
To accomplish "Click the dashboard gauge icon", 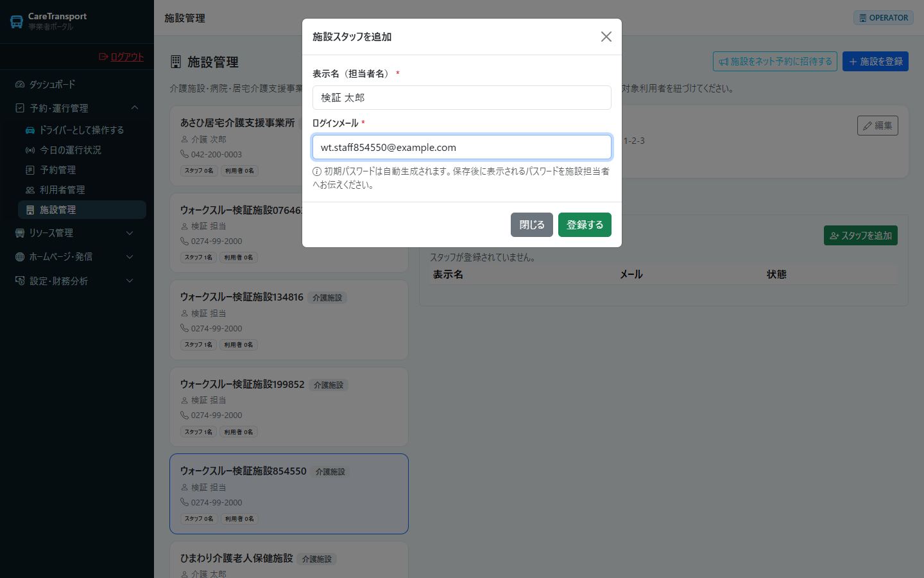I will pos(20,84).
